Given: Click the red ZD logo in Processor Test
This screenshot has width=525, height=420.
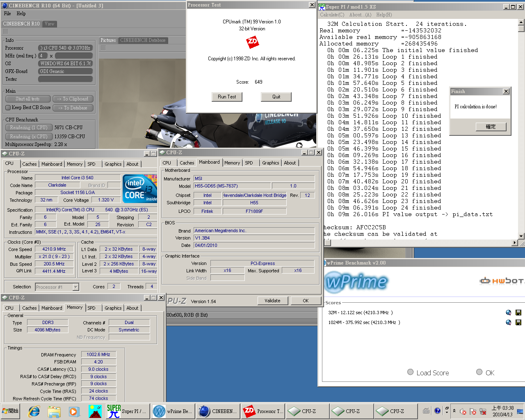Looking at the screenshot, I should 253,41.
